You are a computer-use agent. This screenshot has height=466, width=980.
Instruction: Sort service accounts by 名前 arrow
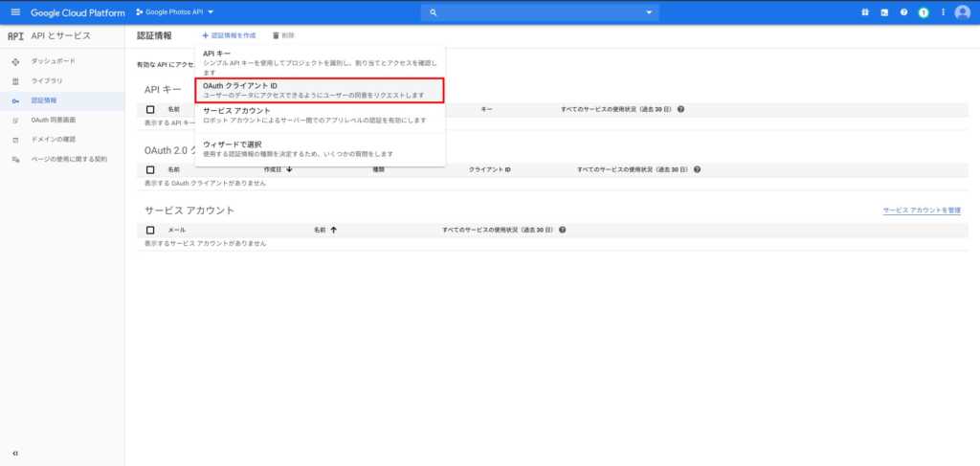[x=333, y=230]
